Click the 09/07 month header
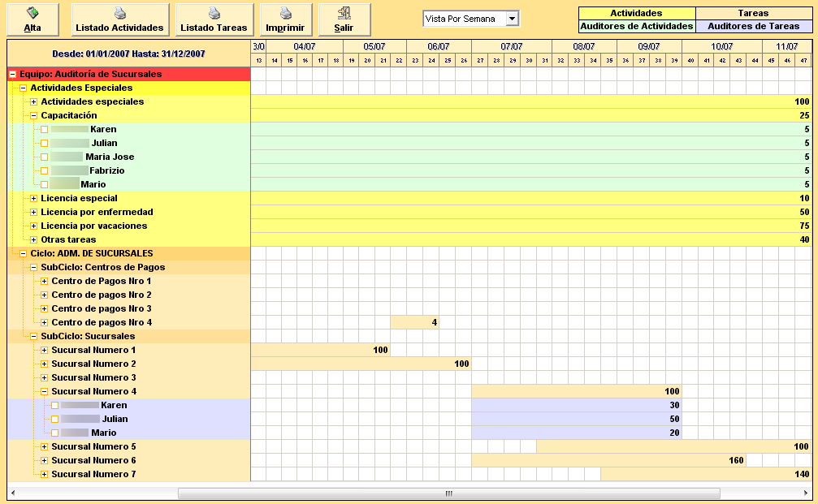Image resolution: width=818 pixels, height=504 pixels. [649, 46]
